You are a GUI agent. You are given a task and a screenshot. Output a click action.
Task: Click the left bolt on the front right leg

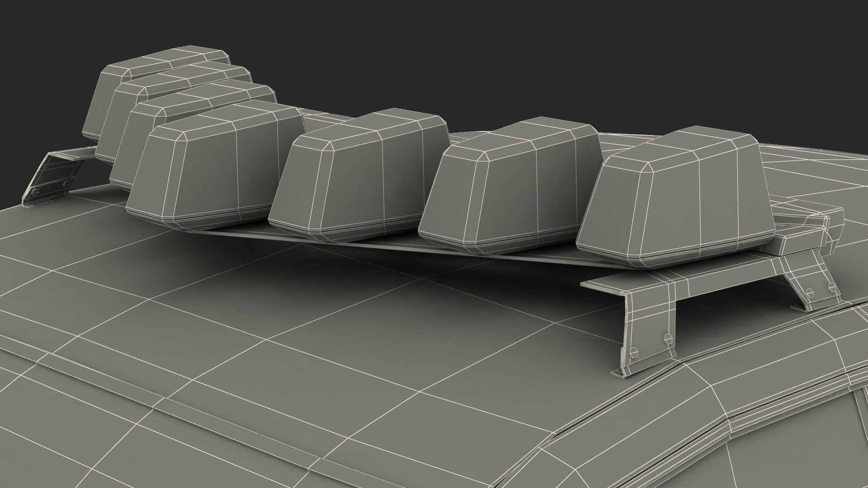click(x=633, y=352)
